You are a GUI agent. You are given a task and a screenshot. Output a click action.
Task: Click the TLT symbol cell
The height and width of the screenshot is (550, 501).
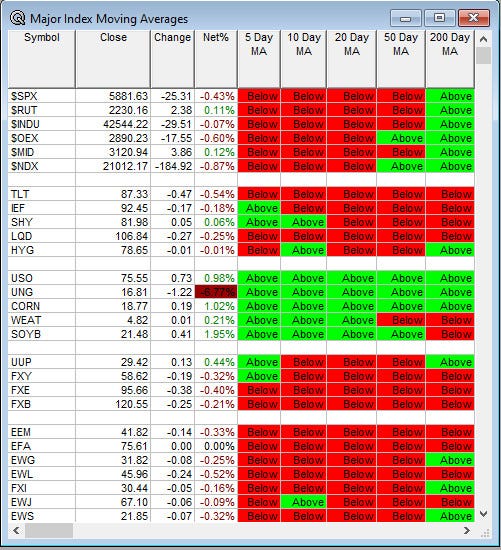pos(42,194)
